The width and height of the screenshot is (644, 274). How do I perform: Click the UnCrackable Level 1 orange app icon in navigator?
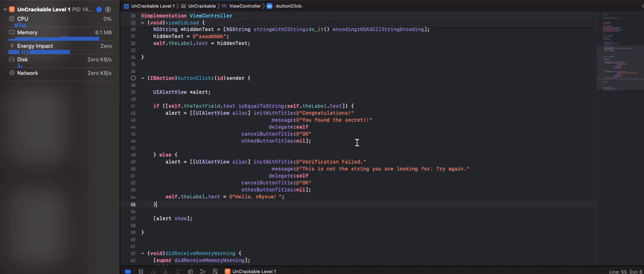pos(12,9)
